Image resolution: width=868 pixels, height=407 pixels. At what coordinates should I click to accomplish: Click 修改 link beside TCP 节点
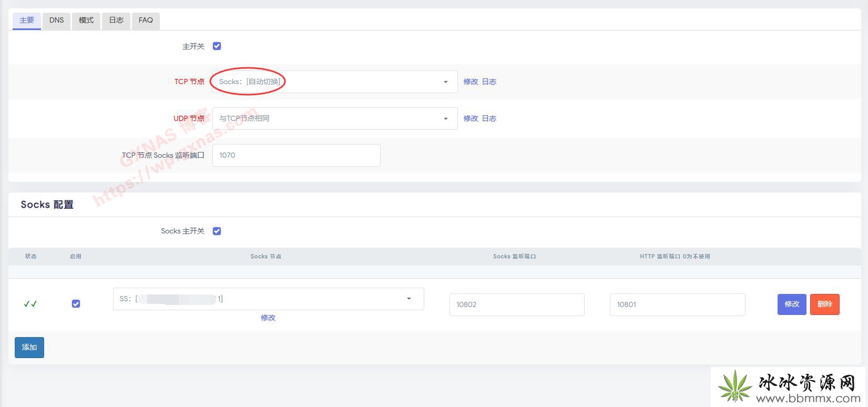point(471,82)
